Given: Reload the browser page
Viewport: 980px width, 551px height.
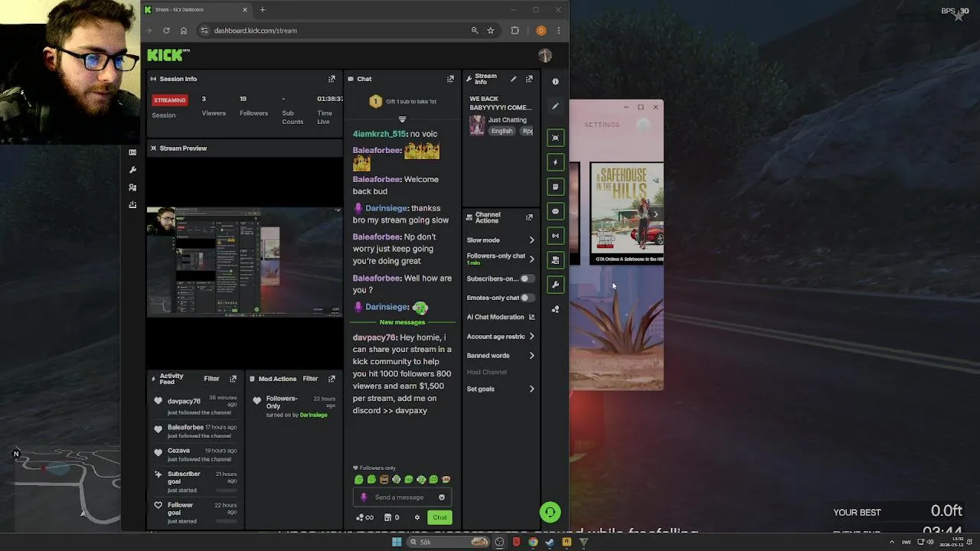Looking at the screenshot, I should 166,31.
